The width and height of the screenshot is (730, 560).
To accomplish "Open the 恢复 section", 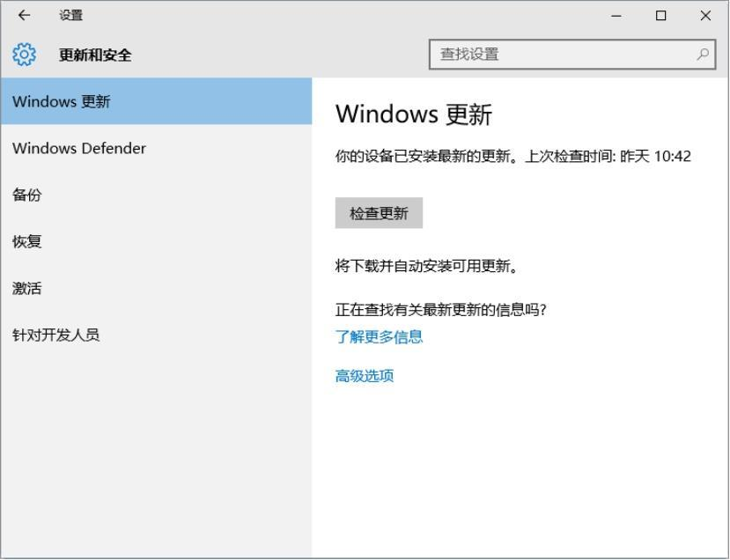I will (156, 241).
